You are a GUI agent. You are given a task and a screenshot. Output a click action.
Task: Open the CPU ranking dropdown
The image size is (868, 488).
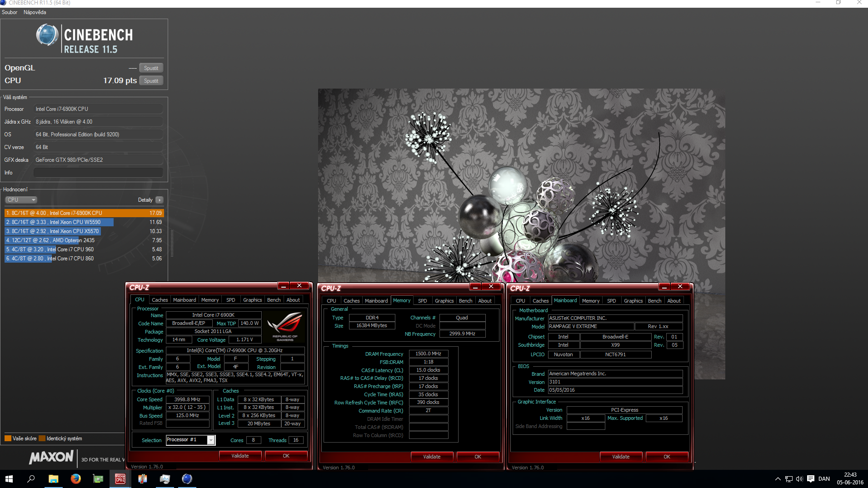click(x=21, y=200)
